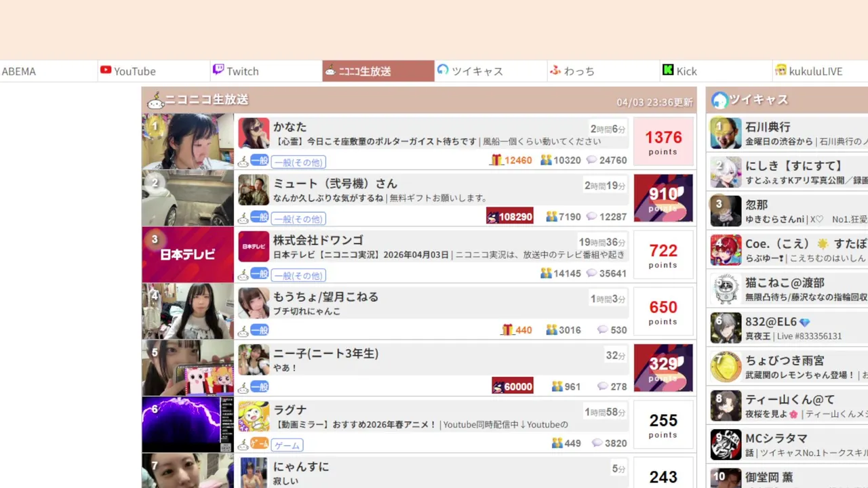Viewport: 868px width, 488px height.
Task: Click the YouTube logo icon in tab
Action: [x=105, y=70]
